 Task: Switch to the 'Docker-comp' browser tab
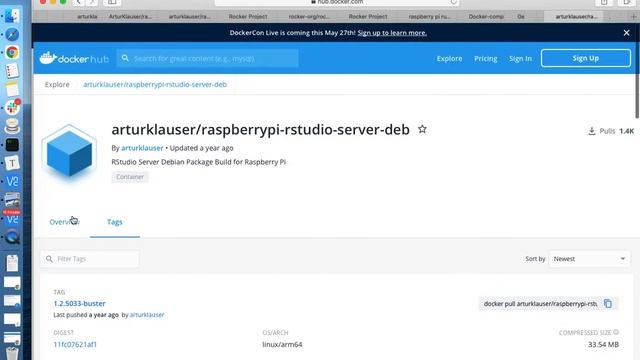(486, 17)
